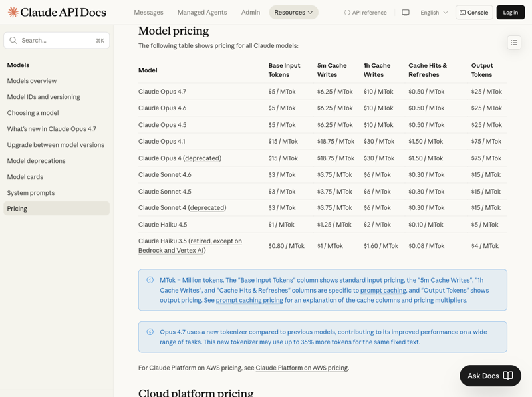The image size is (532, 397).
Task: Click Haiku 4.5 1h cache $2 / MTok
Action: click(377, 225)
